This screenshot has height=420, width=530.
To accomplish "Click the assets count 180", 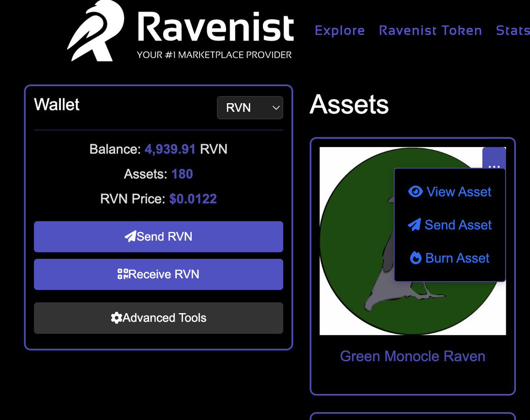I will pyautogui.click(x=182, y=174).
